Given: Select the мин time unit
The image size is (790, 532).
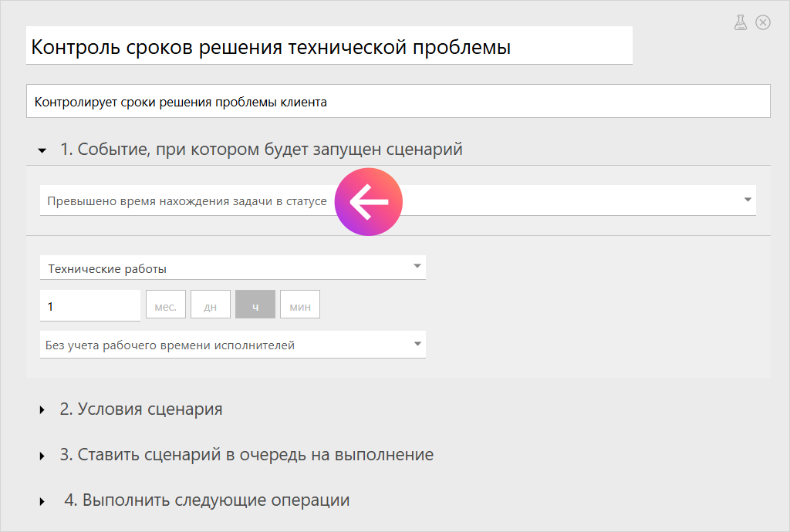Looking at the screenshot, I should tap(300, 306).
